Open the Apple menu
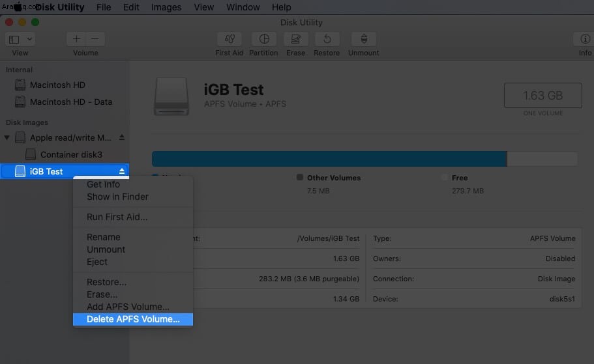594x364 pixels. click(18, 7)
